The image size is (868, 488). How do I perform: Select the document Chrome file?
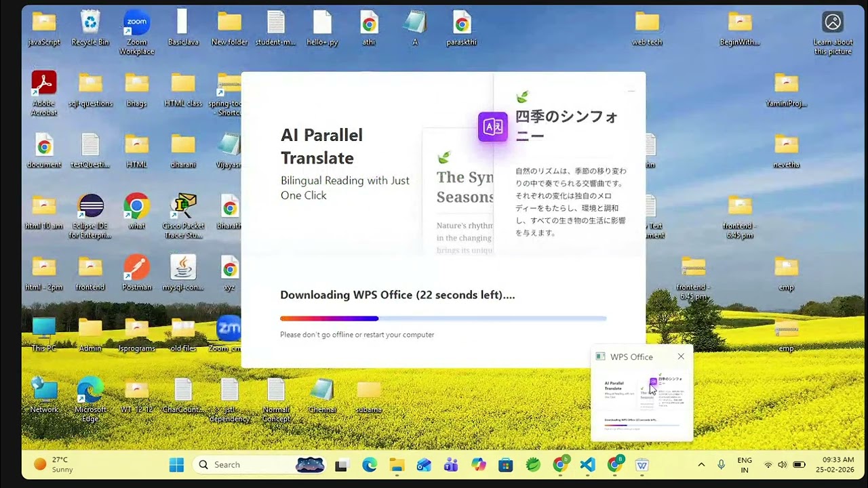click(44, 150)
